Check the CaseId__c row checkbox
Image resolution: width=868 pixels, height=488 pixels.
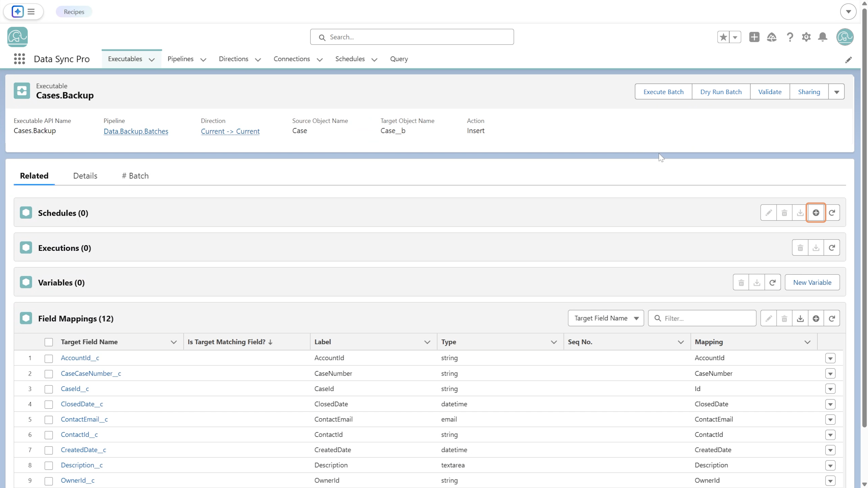coord(49,389)
